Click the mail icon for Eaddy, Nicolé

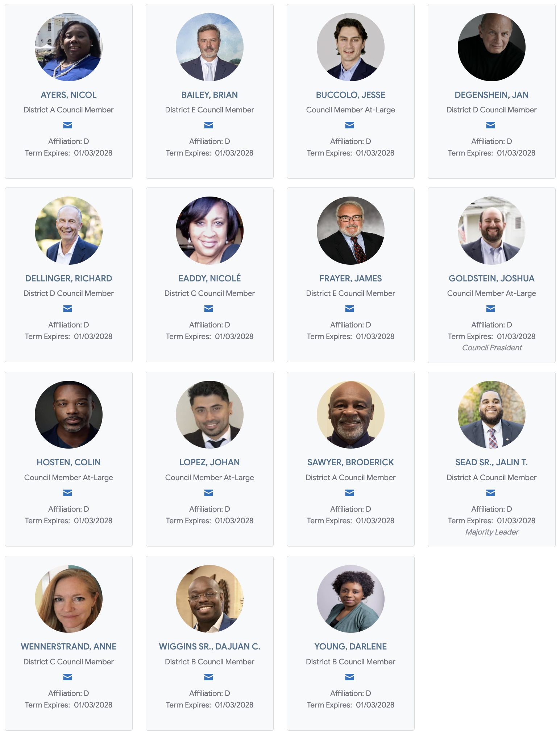(x=208, y=309)
